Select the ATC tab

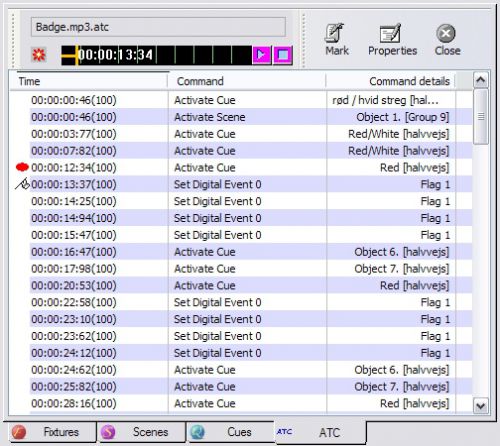[320, 432]
